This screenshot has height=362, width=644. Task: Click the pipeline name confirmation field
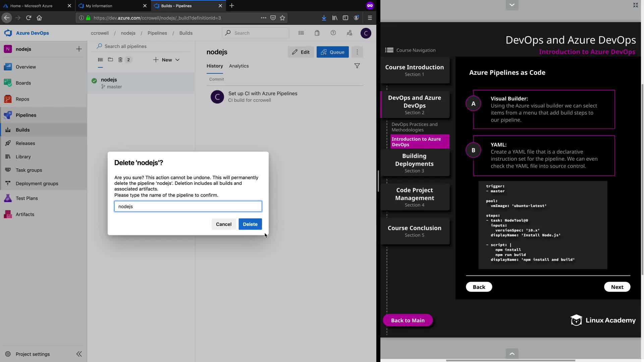[188, 206]
